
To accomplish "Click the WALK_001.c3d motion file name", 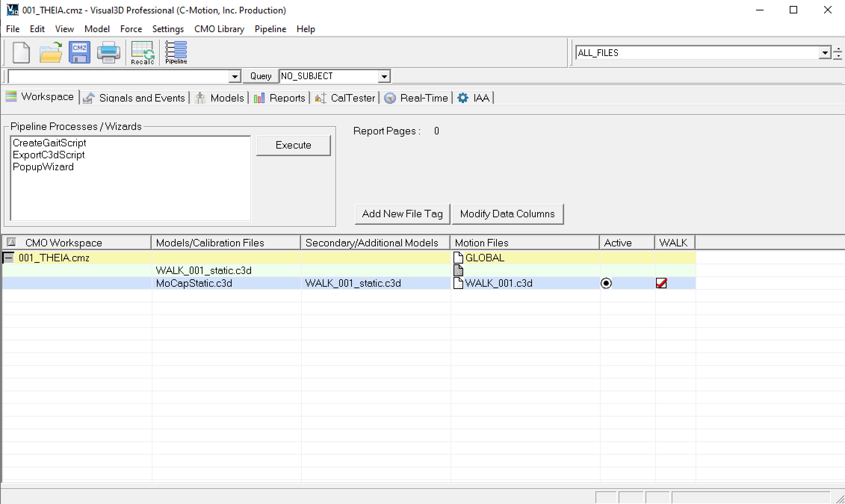I will (499, 283).
